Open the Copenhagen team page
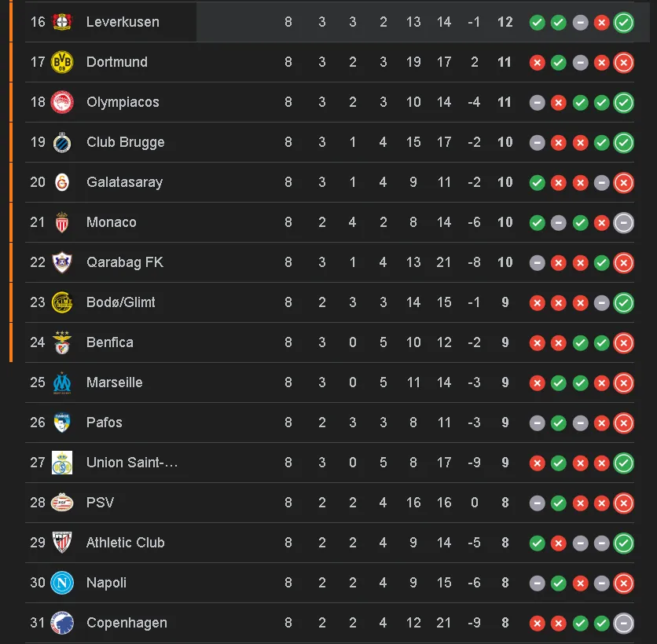The width and height of the screenshot is (657, 644). click(x=128, y=623)
